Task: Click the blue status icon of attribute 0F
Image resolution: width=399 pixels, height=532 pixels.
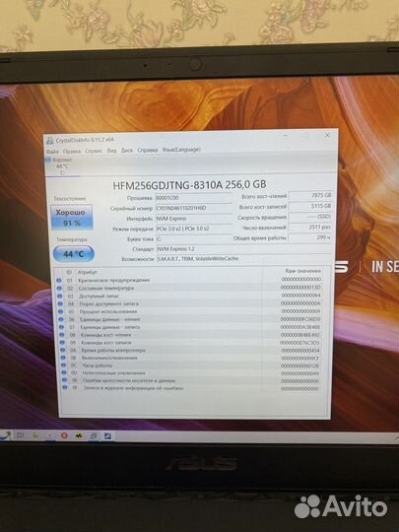Action: (x=64, y=387)
